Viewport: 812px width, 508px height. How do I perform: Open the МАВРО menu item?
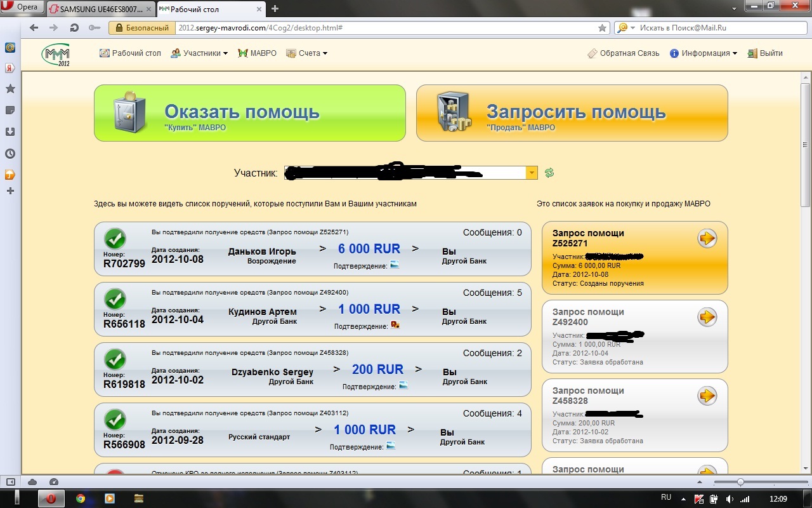257,53
